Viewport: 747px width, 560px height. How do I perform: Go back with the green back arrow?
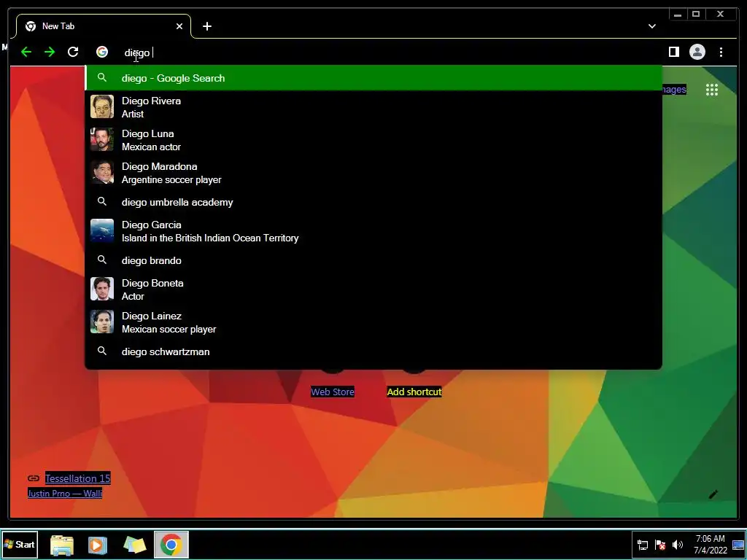(x=26, y=52)
